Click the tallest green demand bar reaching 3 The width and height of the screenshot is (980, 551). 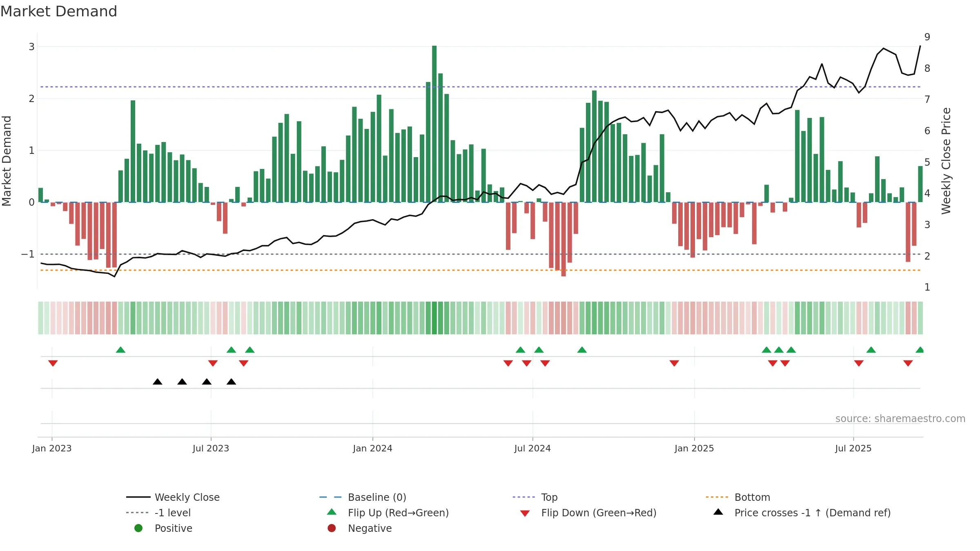point(434,124)
